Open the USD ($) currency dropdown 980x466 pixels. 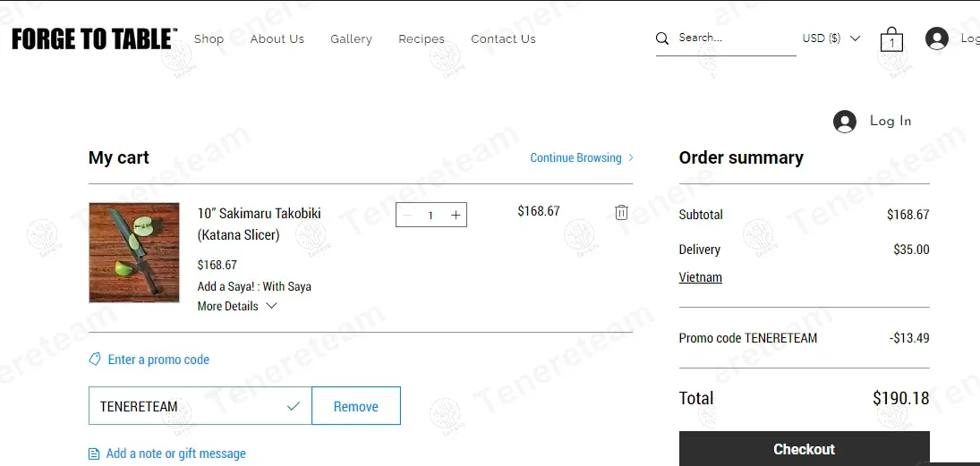coord(831,38)
